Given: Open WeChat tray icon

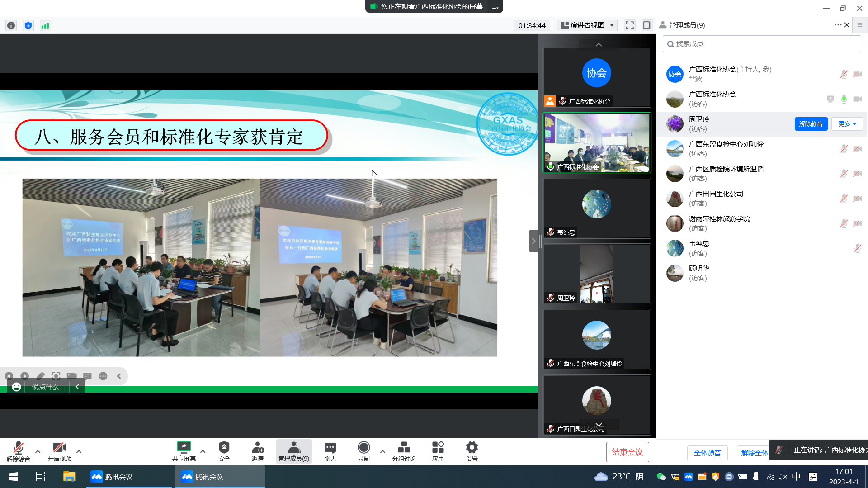Looking at the screenshot, I should point(661,477).
